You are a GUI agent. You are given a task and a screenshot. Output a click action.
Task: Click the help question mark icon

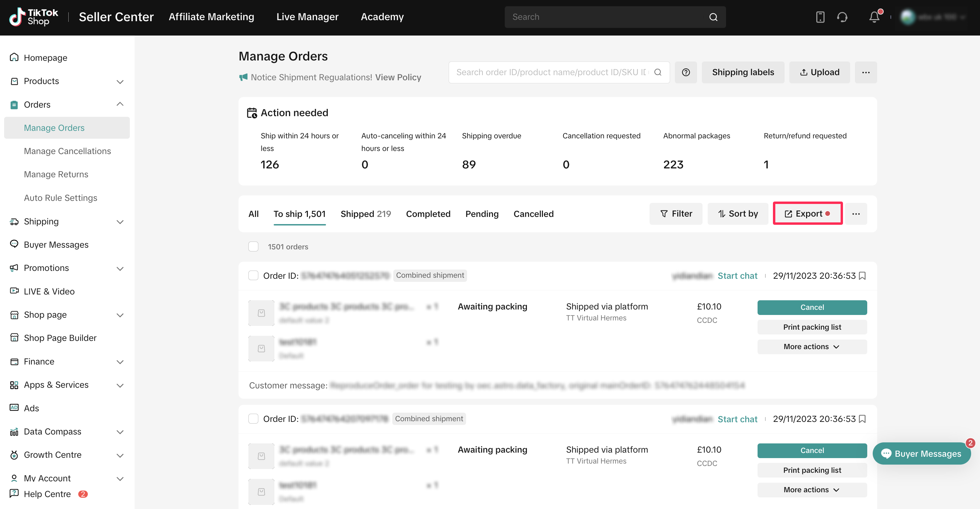pos(685,72)
